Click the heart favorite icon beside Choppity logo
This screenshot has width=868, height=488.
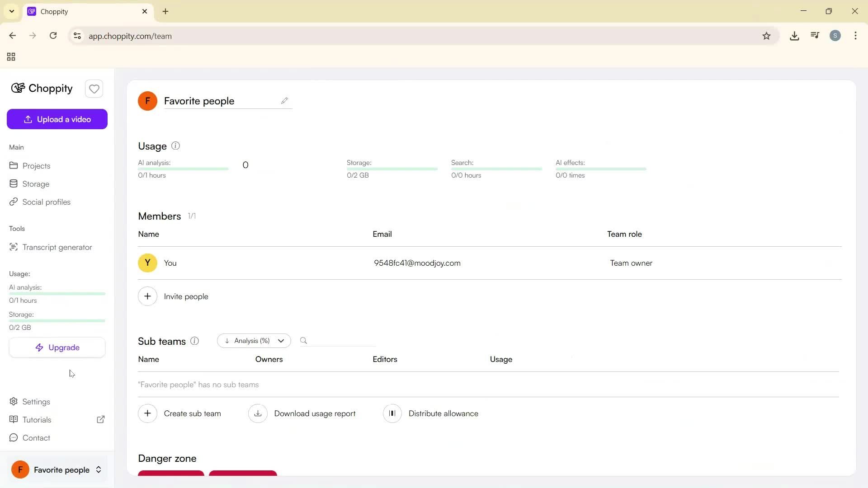coord(94,89)
